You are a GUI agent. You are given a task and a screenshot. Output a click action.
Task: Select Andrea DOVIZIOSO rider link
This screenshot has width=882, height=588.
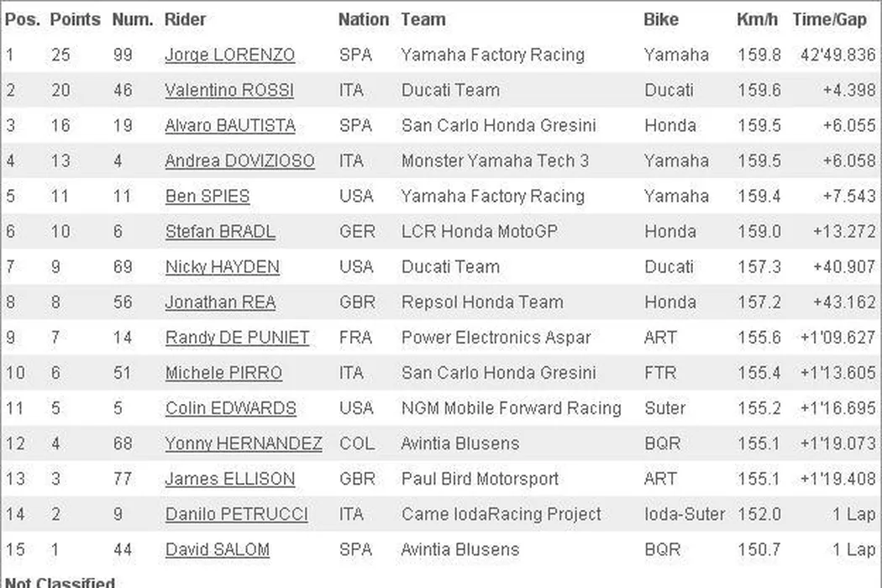point(239,161)
